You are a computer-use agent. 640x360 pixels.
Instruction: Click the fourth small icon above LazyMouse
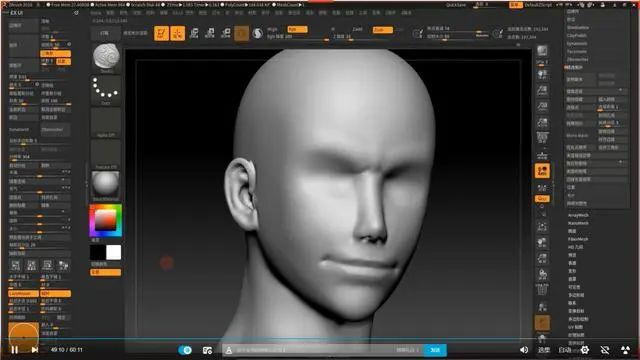coord(63,266)
